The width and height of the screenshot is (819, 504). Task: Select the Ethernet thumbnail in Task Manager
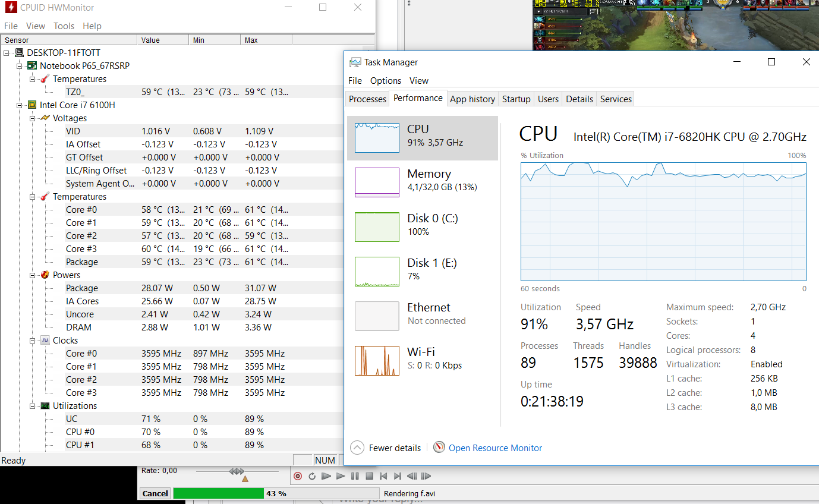[377, 316]
